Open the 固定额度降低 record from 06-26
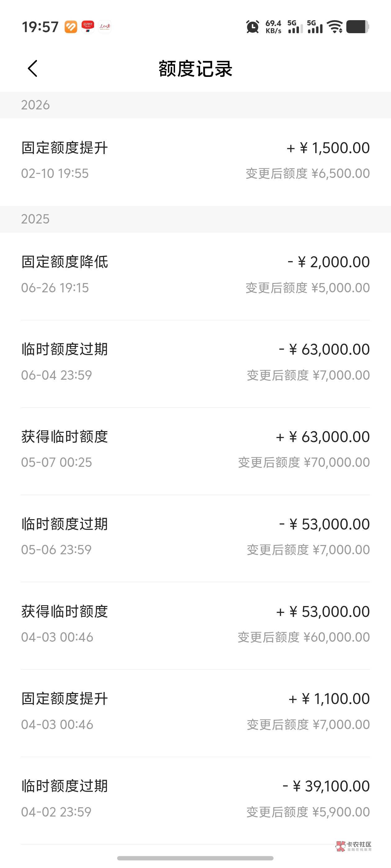The height and width of the screenshot is (868, 391). tap(195, 274)
